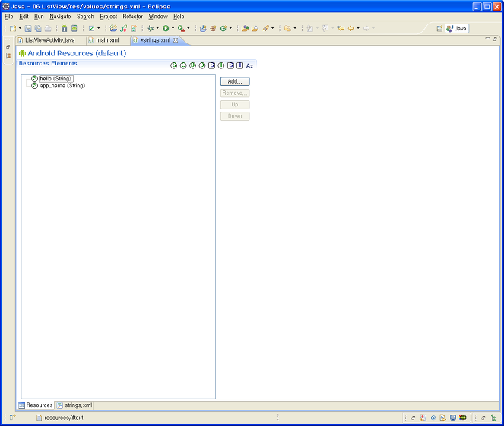
Task: Click Android Resources (default) heading
Action: click(77, 53)
